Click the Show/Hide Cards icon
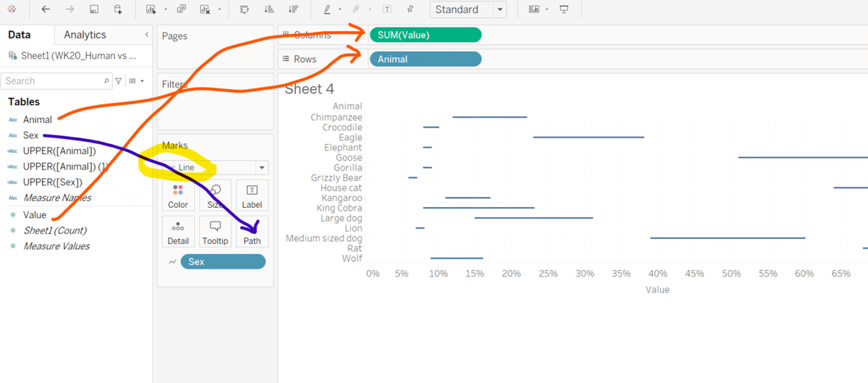Image resolution: width=868 pixels, height=383 pixels. tap(535, 9)
